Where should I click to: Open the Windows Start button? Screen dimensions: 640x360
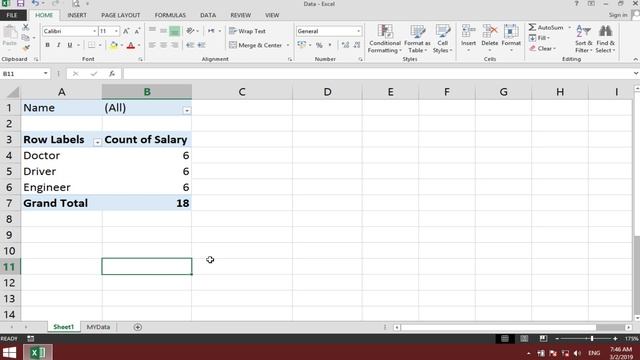(10, 352)
